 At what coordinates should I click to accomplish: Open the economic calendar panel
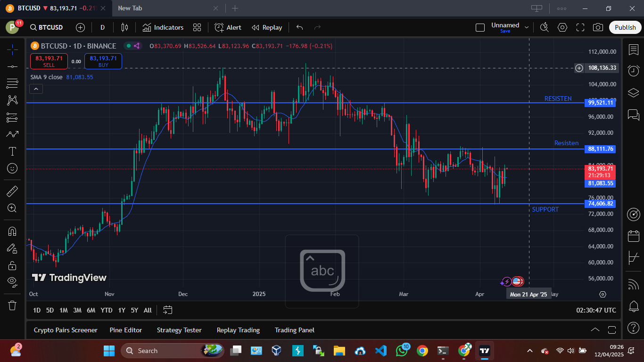pyautogui.click(x=633, y=236)
